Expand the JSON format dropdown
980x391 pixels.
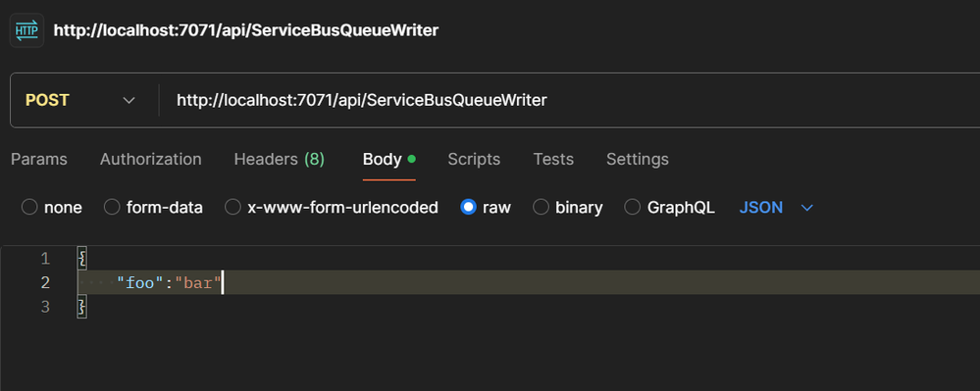pos(776,208)
